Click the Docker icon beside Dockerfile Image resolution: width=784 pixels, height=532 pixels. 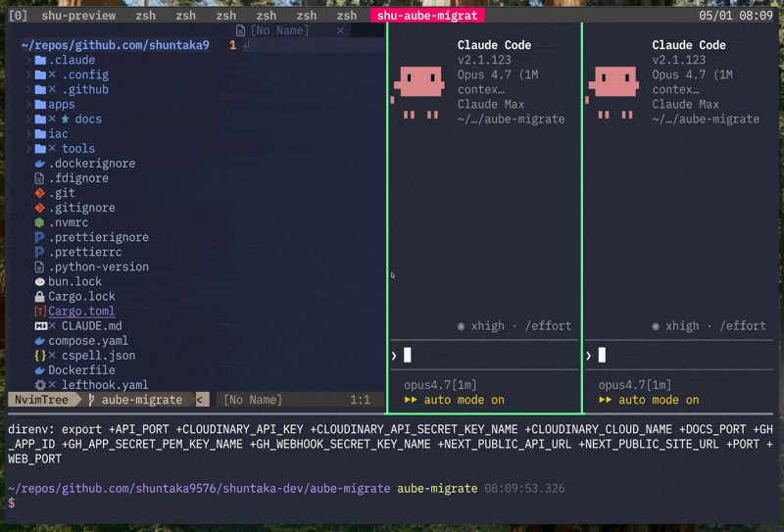40,370
